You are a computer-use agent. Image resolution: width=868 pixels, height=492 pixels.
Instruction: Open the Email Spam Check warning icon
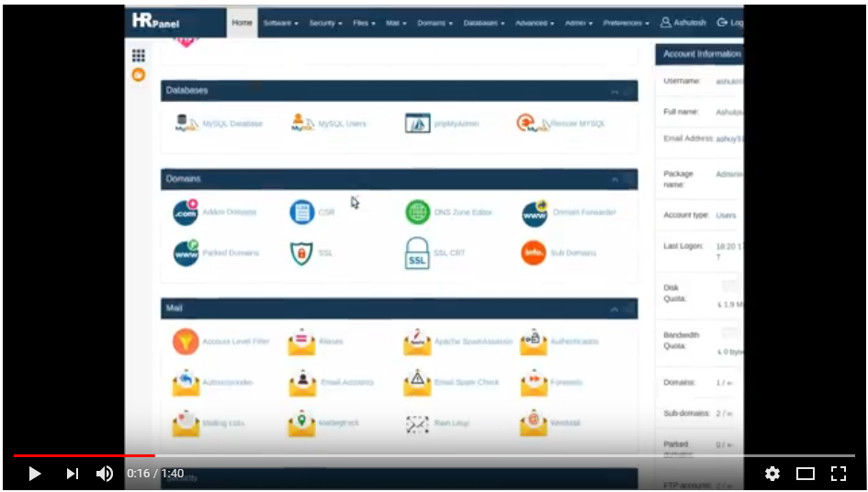tap(417, 383)
